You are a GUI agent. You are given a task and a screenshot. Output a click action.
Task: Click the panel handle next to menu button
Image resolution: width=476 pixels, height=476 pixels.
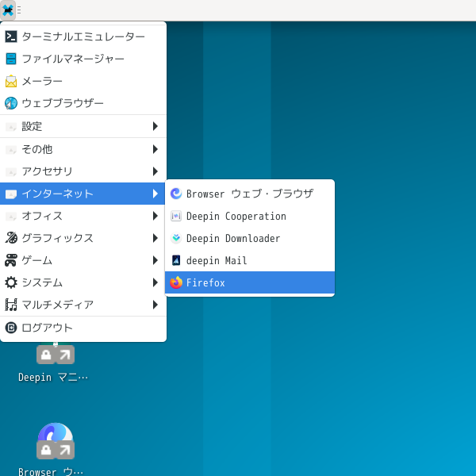(19, 10)
